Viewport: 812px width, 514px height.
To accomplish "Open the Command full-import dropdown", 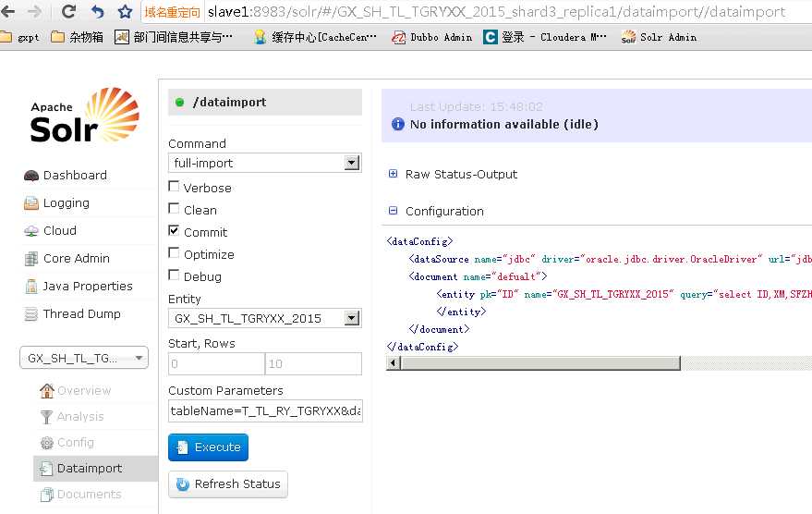I will point(264,163).
